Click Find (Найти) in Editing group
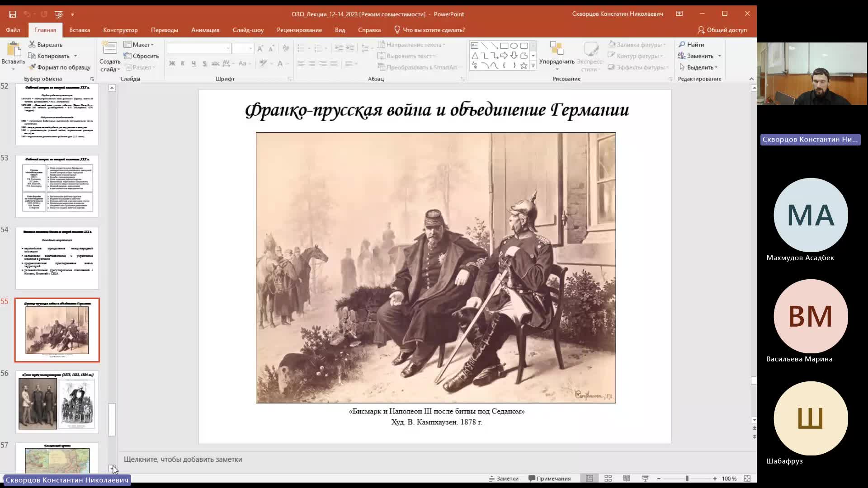The image size is (868, 488). coord(691,45)
